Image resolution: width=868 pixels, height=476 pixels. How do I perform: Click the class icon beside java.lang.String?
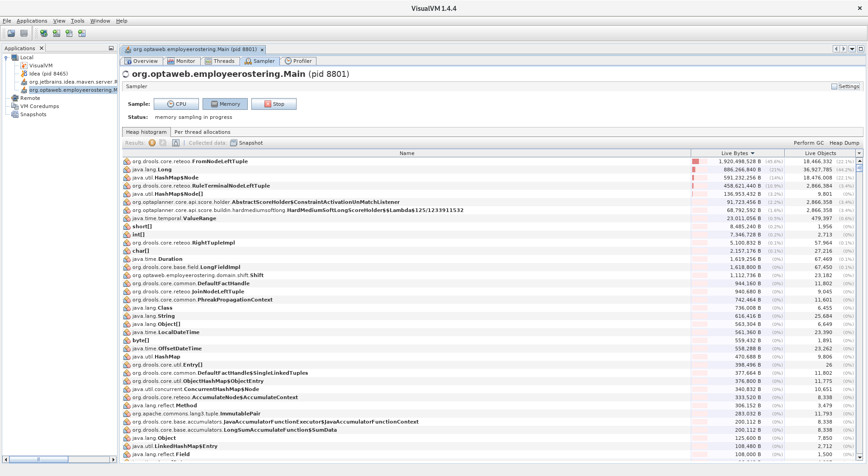[127, 316]
